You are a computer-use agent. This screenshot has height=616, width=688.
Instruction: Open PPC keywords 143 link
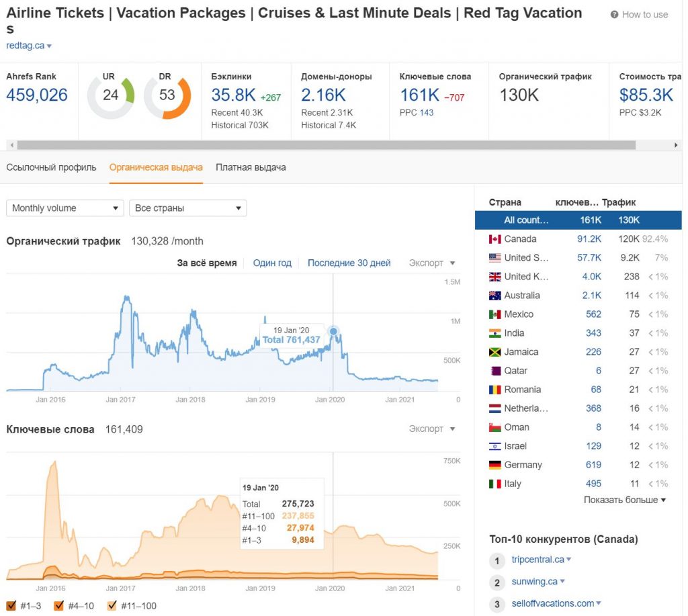[x=426, y=113]
